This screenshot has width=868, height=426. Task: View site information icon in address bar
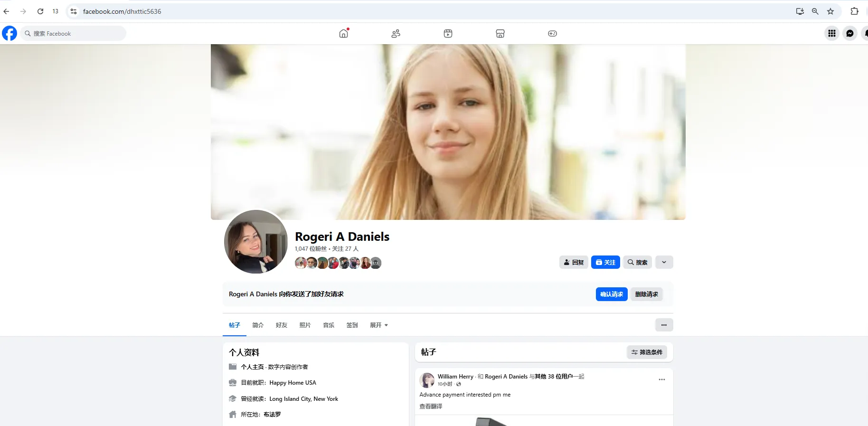pyautogui.click(x=73, y=11)
